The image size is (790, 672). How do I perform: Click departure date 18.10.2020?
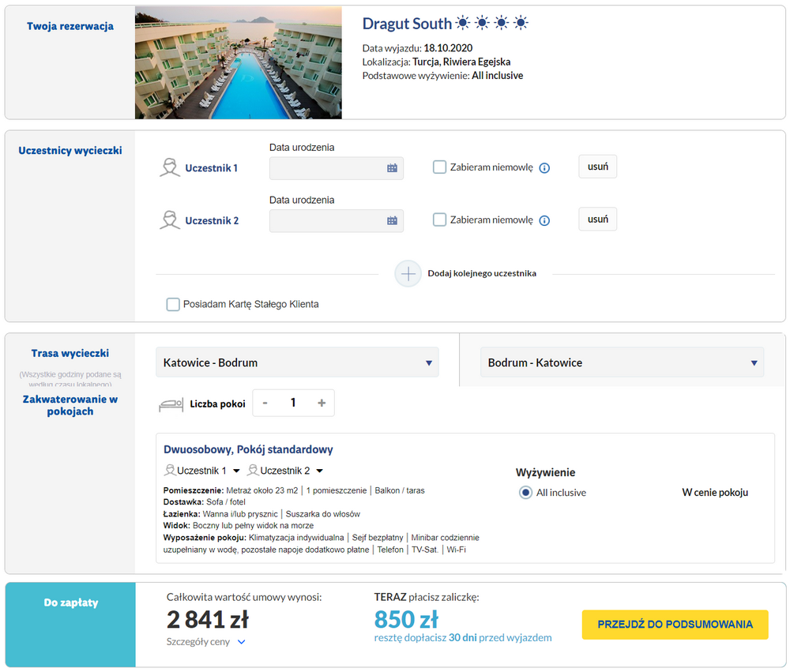point(448,48)
